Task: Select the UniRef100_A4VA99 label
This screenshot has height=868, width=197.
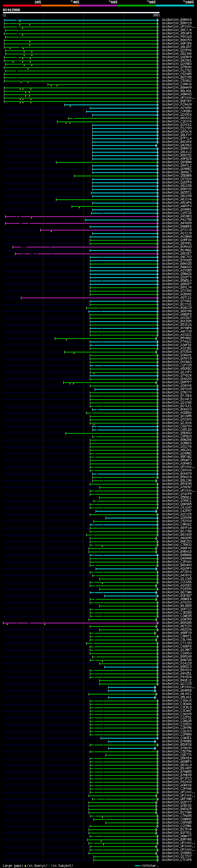Action: click(x=177, y=223)
